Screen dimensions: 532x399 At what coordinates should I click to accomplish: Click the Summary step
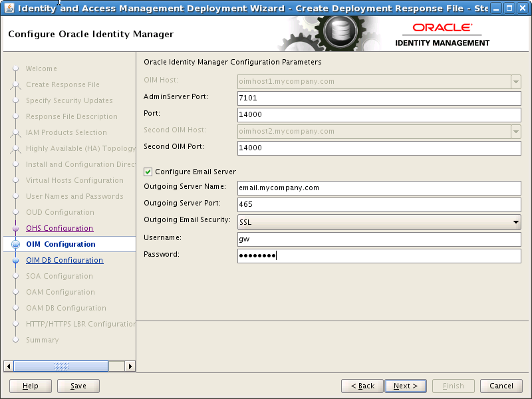[43, 340]
